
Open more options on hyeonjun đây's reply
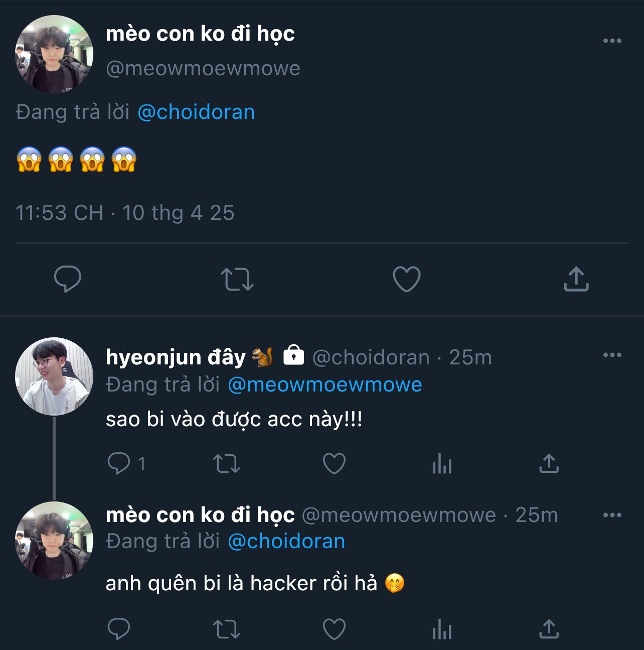[x=612, y=355]
